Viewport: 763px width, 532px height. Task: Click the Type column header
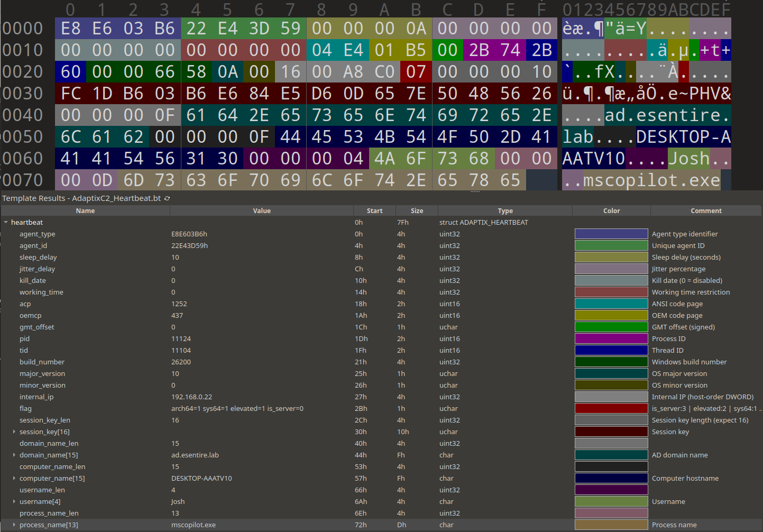(x=505, y=210)
